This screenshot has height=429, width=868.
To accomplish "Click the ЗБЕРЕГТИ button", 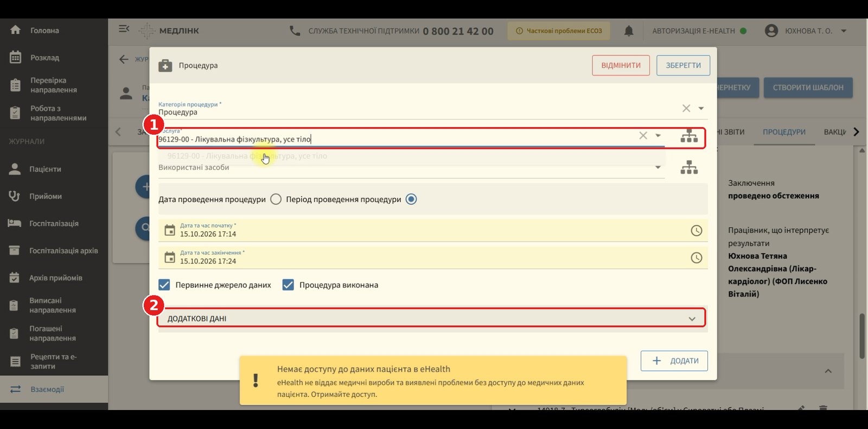I will pos(683,65).
